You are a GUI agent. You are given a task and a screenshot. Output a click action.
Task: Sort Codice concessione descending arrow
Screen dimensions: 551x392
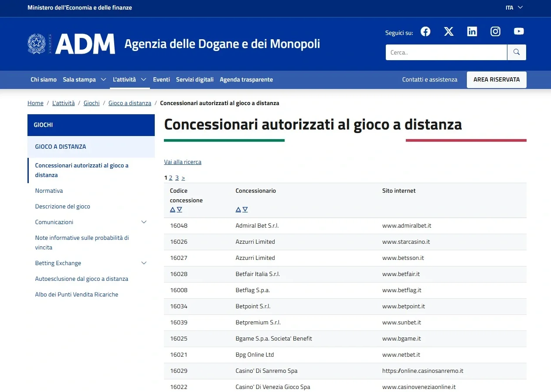pos(180,210)
